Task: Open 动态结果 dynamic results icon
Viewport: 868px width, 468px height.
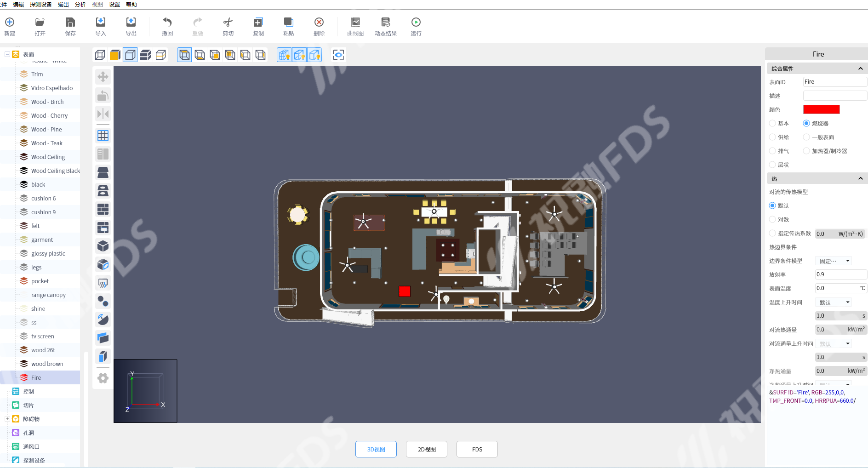Action: [386, 26]
